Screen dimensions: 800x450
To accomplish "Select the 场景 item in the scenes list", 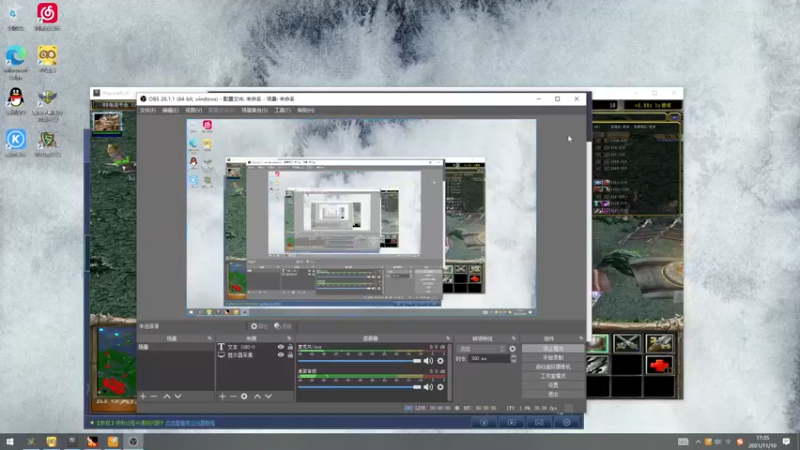I will [176, 347].
